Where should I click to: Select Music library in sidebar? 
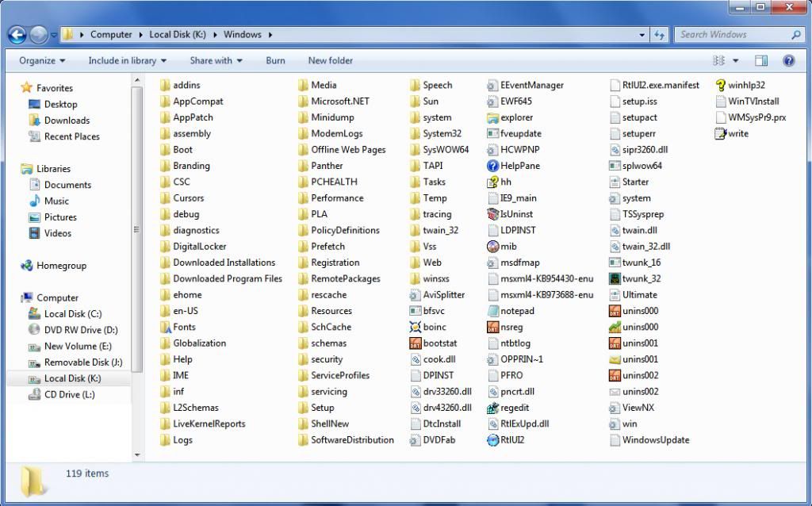pos(56,201)
